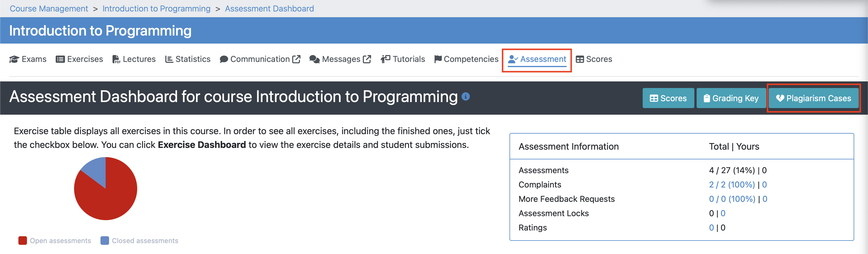
Task: Click the Introduction to Programming breadcrumb
Action: [156, 8]
